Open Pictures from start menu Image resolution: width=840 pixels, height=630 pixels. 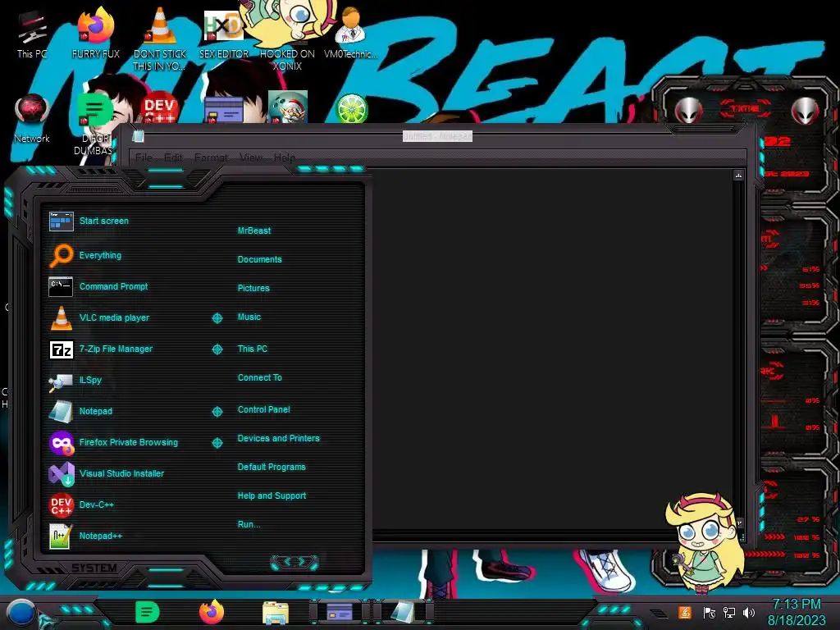253,288
